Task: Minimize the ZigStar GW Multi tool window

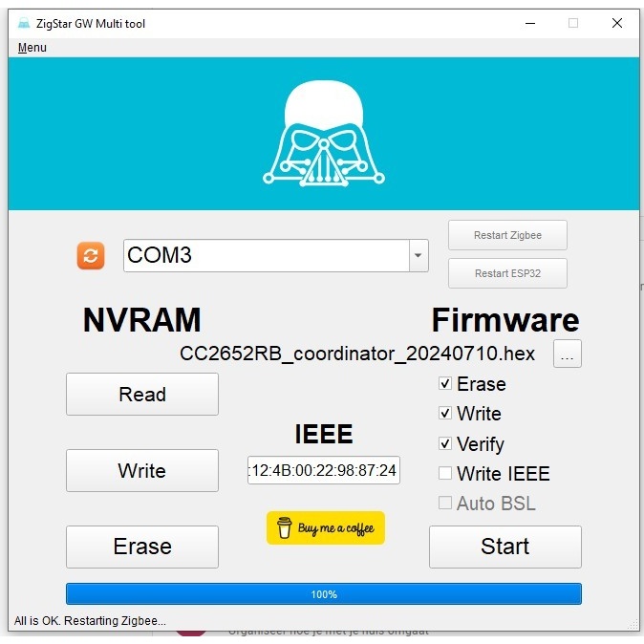Action: pos(530,24)
